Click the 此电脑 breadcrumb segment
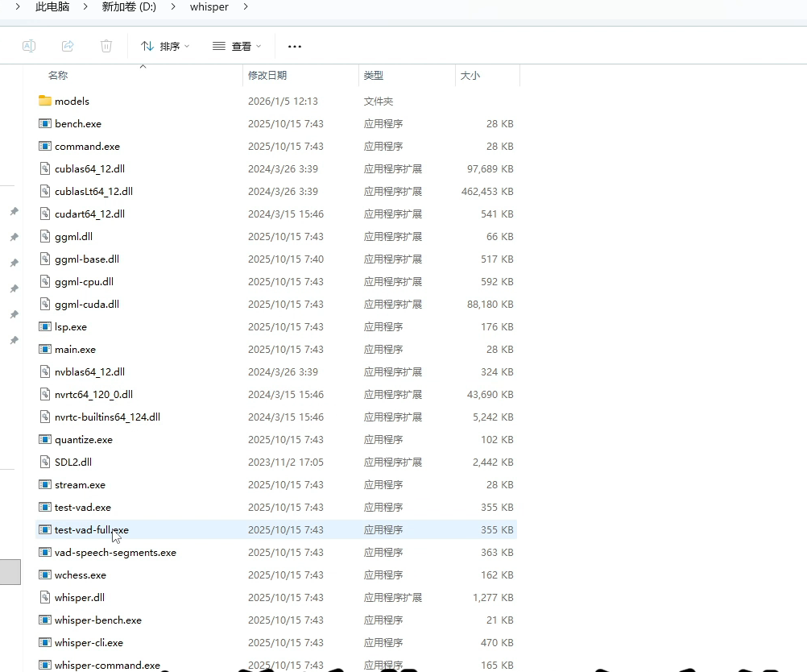This screenshot has height=672, width=807. (52, 6)
